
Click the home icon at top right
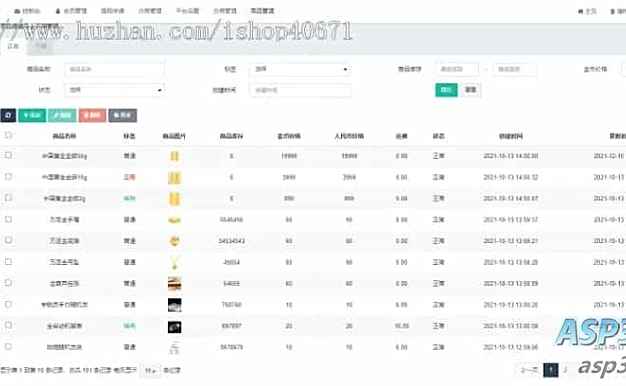[x=580, y=12]
